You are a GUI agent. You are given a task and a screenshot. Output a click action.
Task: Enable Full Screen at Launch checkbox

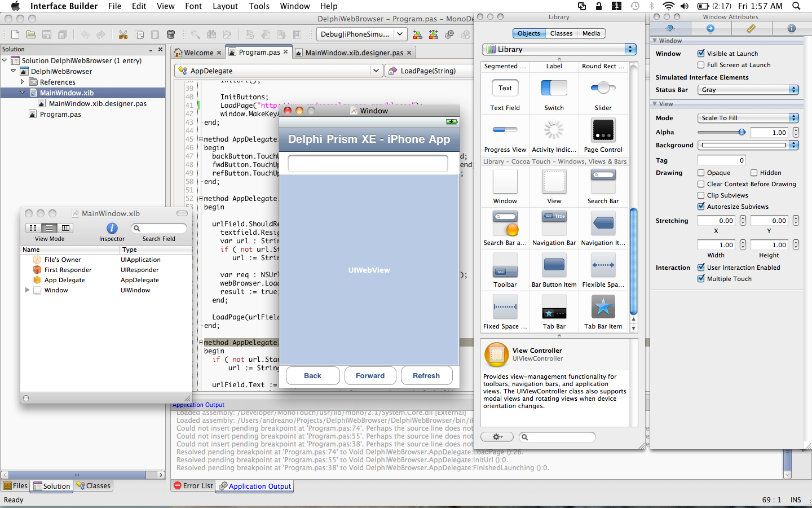click(701, 65)
